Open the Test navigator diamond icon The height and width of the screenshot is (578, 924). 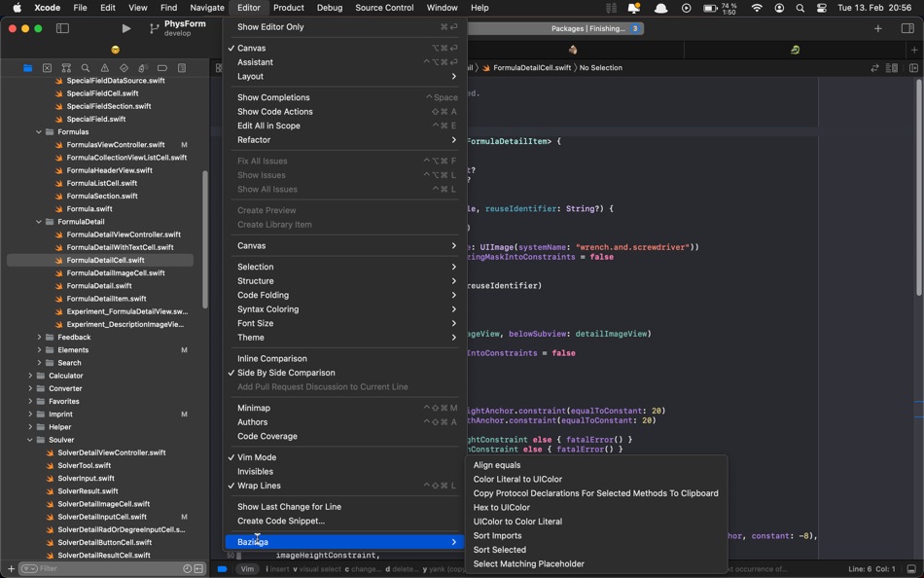(x=124, y=68)
